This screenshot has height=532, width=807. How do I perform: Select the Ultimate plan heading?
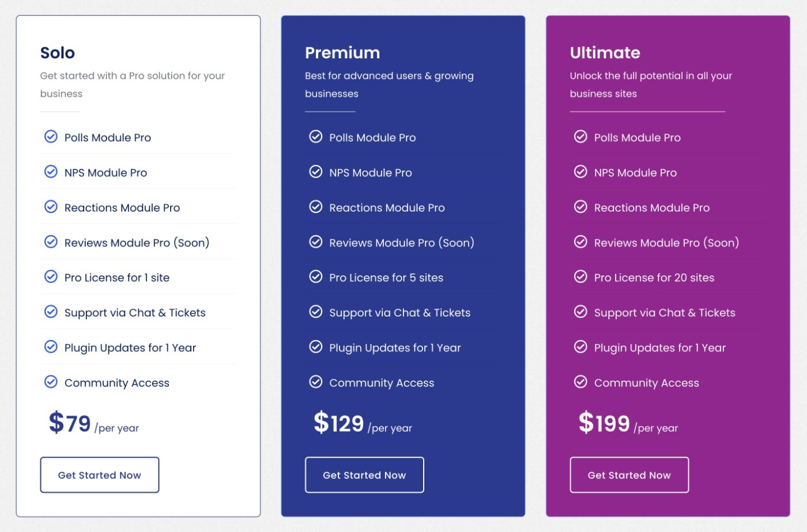605,53
